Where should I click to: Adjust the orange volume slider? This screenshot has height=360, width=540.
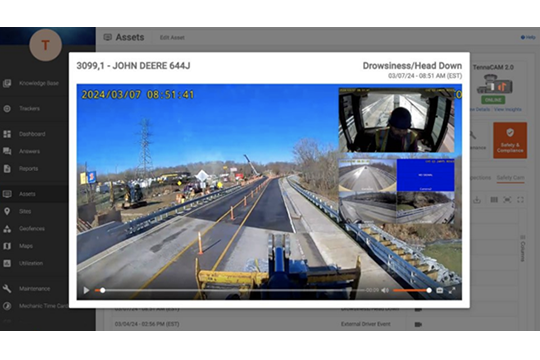tap(412, 290)
